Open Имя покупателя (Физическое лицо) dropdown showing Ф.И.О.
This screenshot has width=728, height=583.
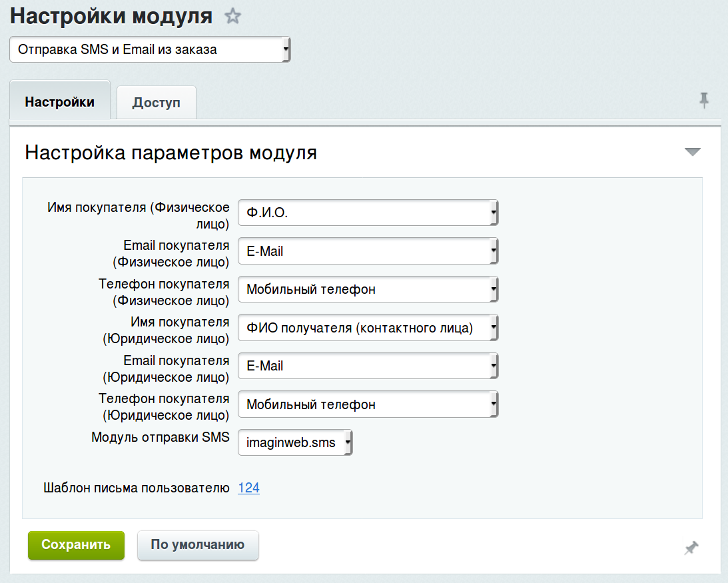click(x=368, y=213)
